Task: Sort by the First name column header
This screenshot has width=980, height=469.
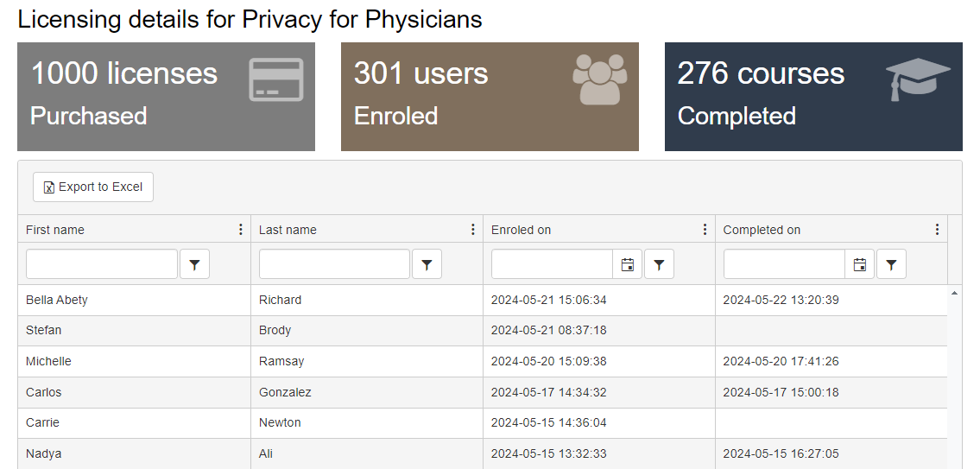Action: [x=55, y=230]
